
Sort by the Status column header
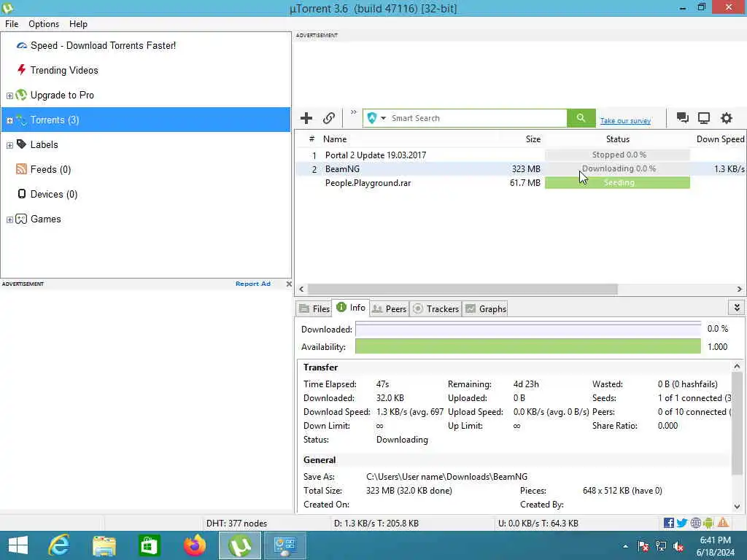617,139
